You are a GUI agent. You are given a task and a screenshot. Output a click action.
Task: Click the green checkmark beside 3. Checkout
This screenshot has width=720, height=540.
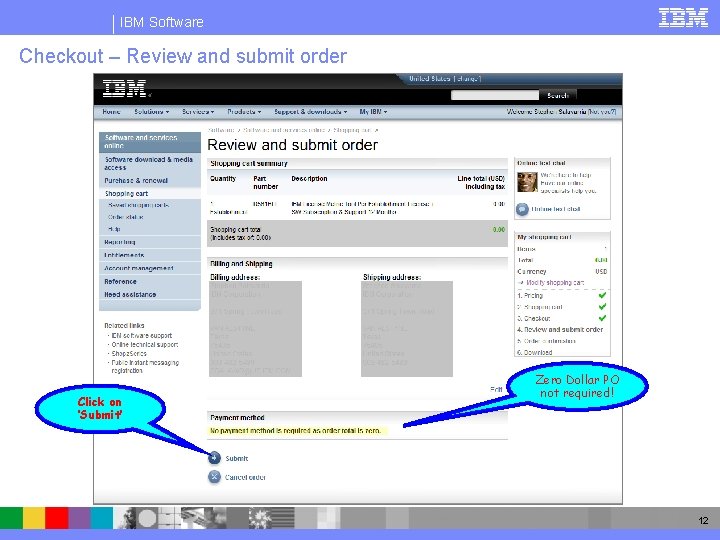coord(602,318)
